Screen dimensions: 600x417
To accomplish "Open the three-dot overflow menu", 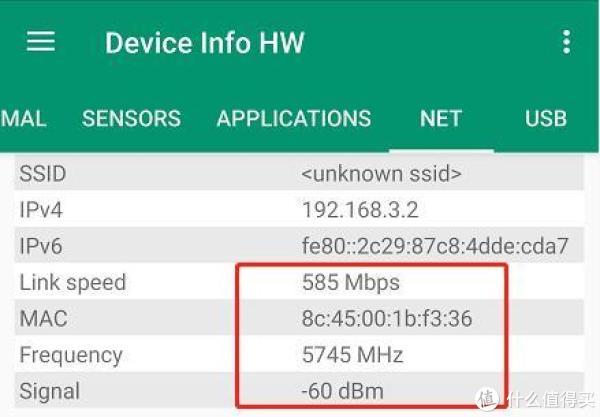I will click(567, 42).
